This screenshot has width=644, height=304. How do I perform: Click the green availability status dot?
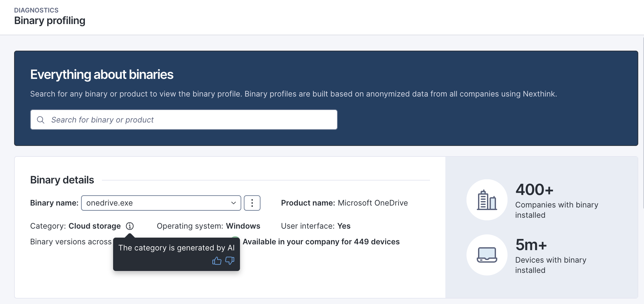click(x=235, y=238)
